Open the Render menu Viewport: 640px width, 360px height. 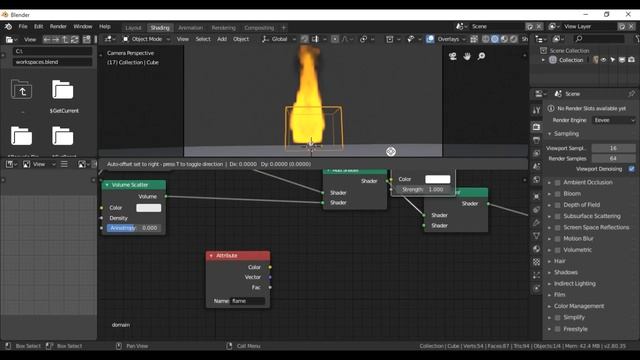58,27
